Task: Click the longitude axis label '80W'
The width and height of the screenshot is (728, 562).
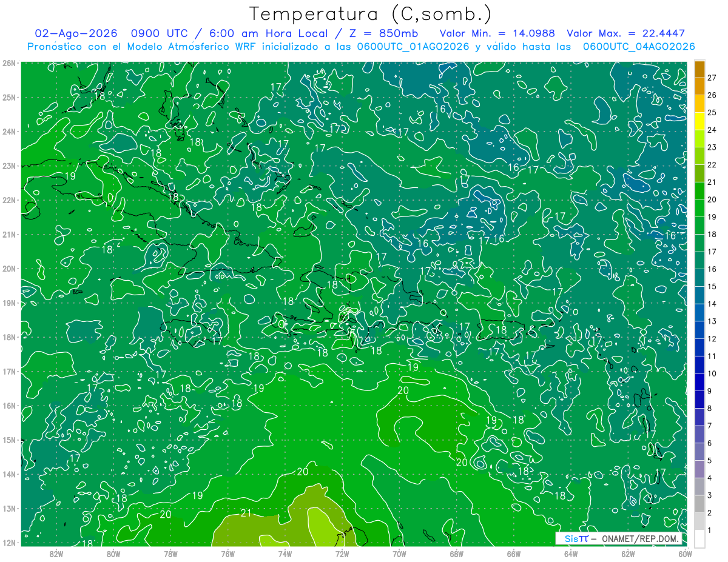Action: click(113, 554)
